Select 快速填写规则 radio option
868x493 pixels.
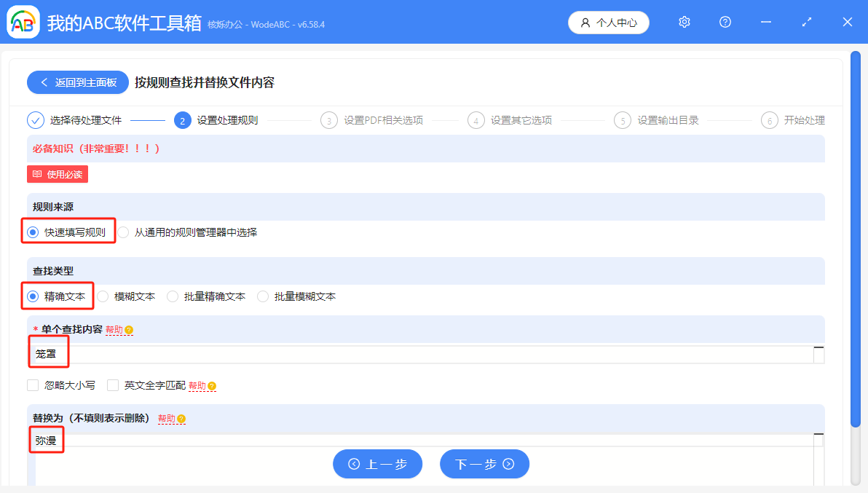pos(33,233)
